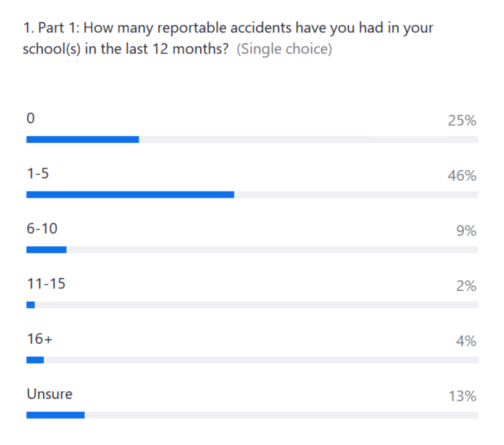
Task: Click the 9% result percentage
Action: (x=466, y=231)
